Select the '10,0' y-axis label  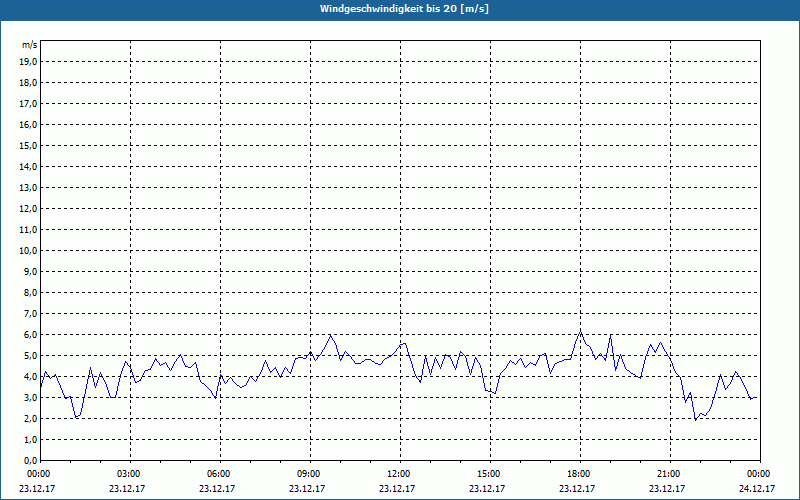[x=28, y=251]
